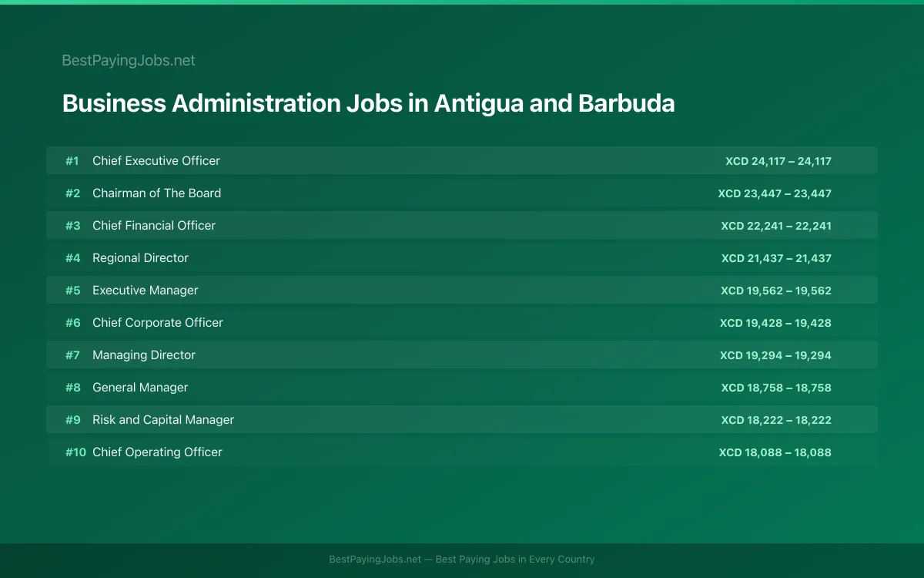Click salary XCD 19,294 – 19,294

click(x=775, y=355)
